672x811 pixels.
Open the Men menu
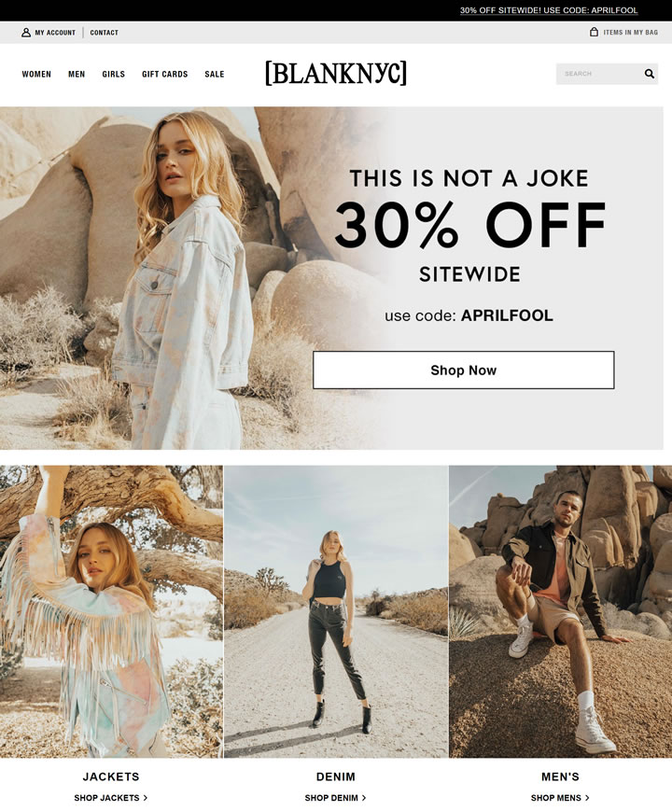[77, 74]
